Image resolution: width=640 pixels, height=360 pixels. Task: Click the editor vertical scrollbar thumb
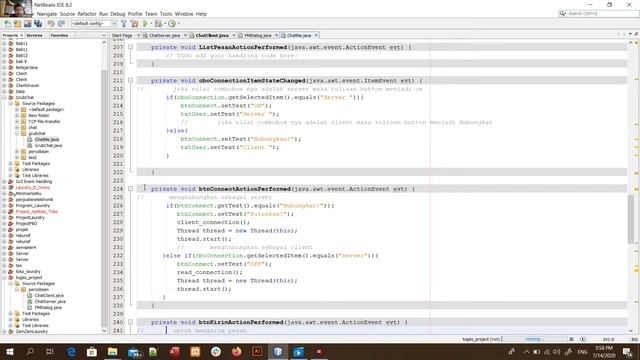631,219
